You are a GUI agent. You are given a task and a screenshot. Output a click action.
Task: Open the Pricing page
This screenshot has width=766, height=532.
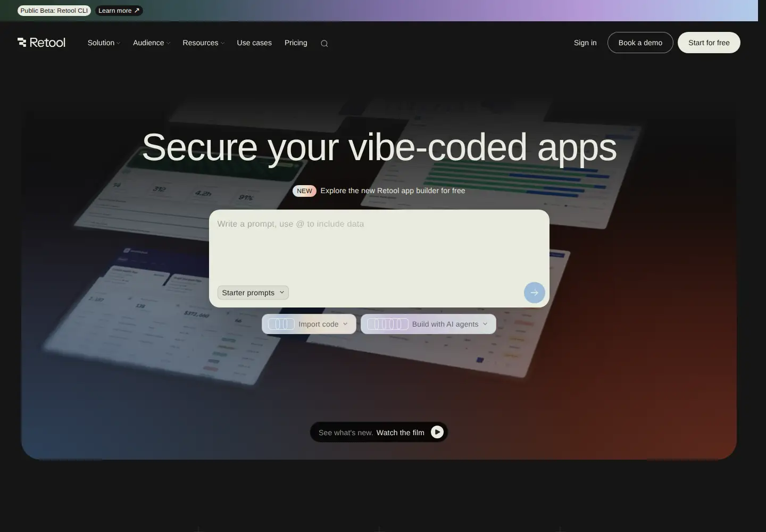pos(296,43)
